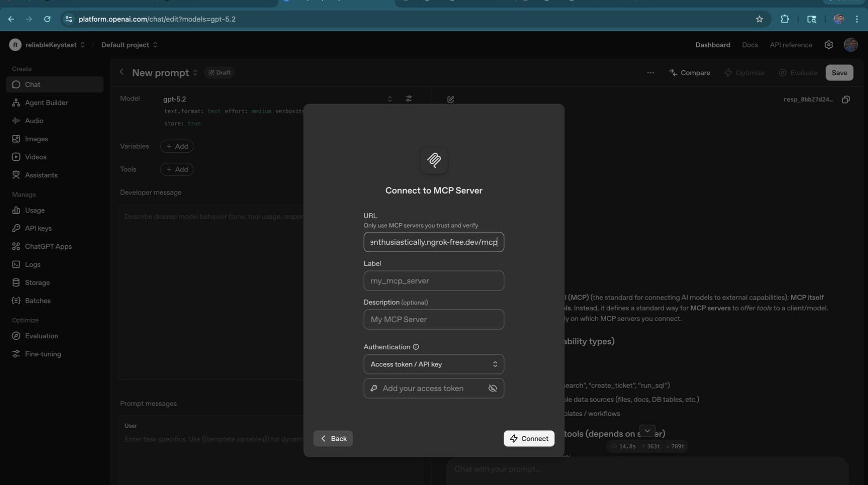
Task: Add a variable with the Variables Add button
Action: pyautogui.click(x=177, y=146)
